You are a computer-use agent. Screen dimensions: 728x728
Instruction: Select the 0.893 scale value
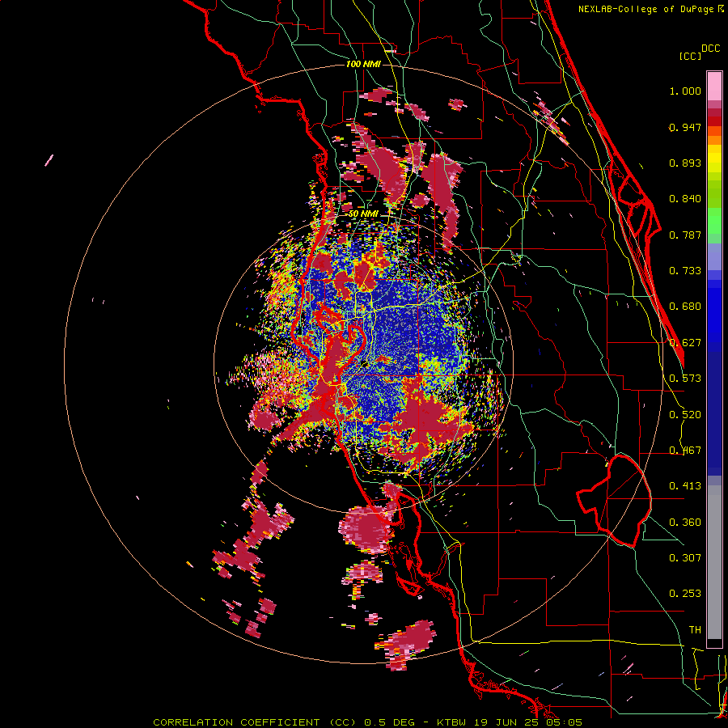(685, 163)
